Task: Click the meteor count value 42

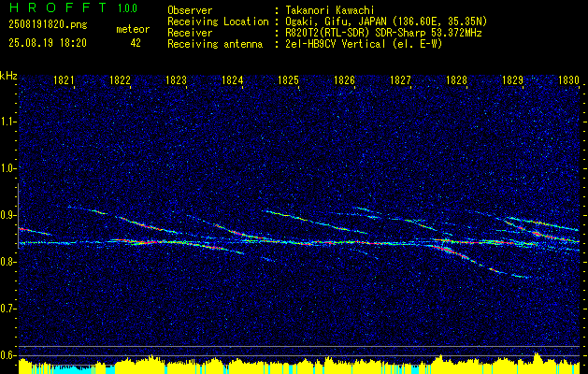Action: pos(136,43)
